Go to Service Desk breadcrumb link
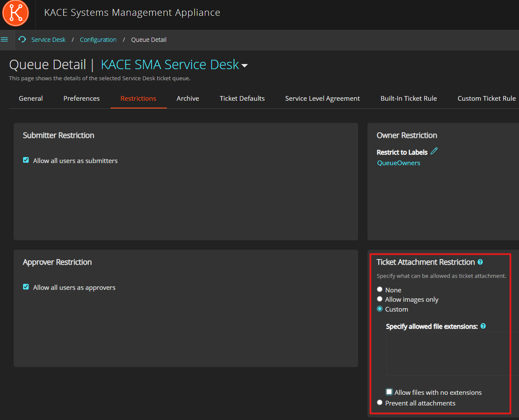 click(49, 40)
